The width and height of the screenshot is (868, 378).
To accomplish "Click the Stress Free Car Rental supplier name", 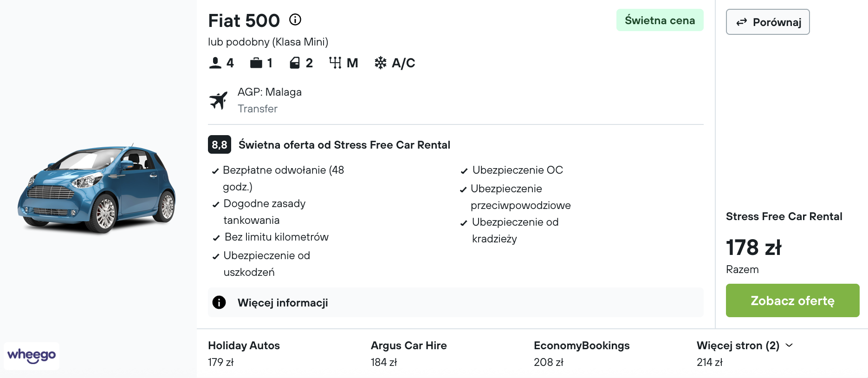I will tap(784, 216).
